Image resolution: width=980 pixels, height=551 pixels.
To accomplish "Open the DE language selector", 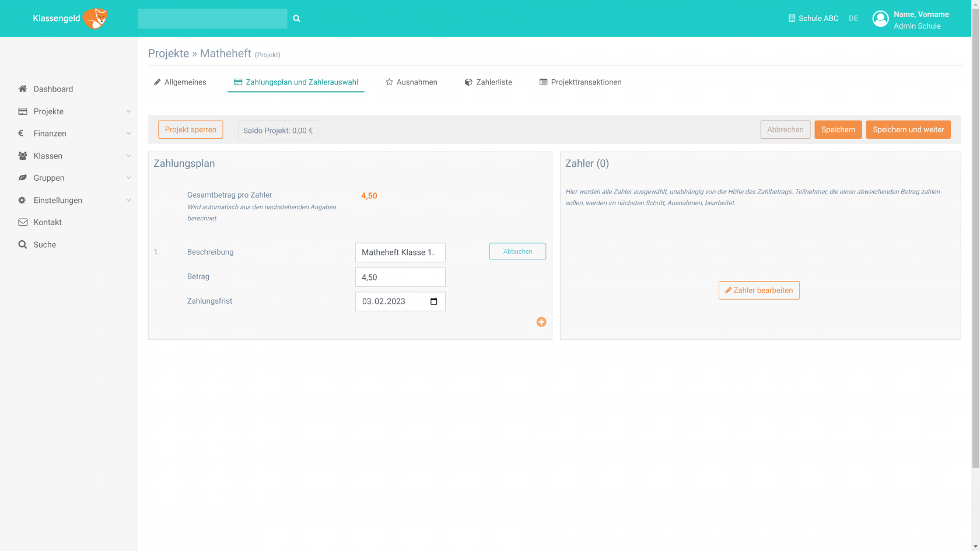I will 853,19.
